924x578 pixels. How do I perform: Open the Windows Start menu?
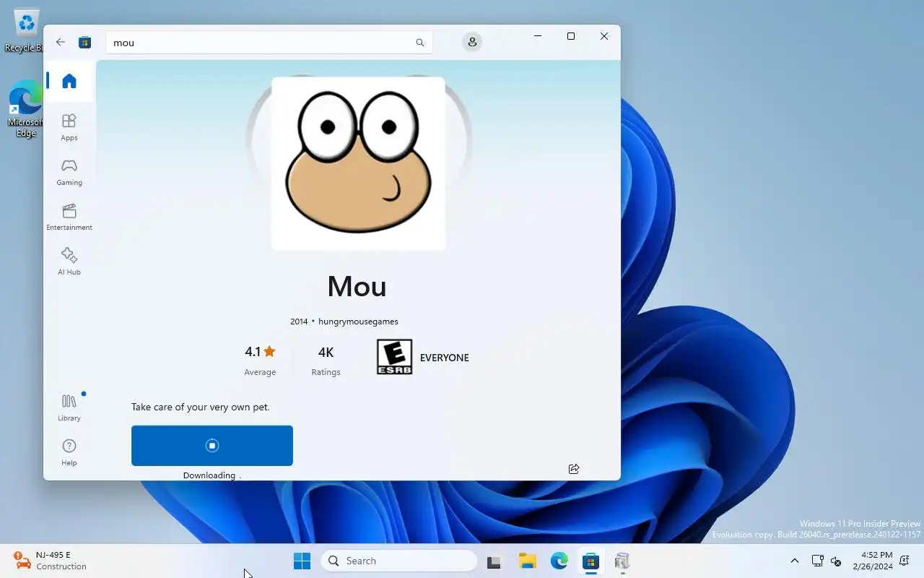pyautogui.click(x=302, y=561)
